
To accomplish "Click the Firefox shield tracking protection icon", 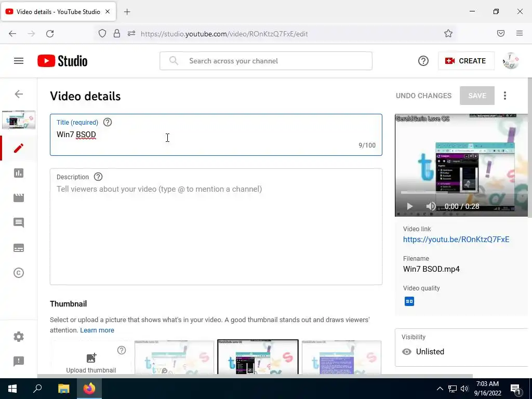I will pos(102,34).
